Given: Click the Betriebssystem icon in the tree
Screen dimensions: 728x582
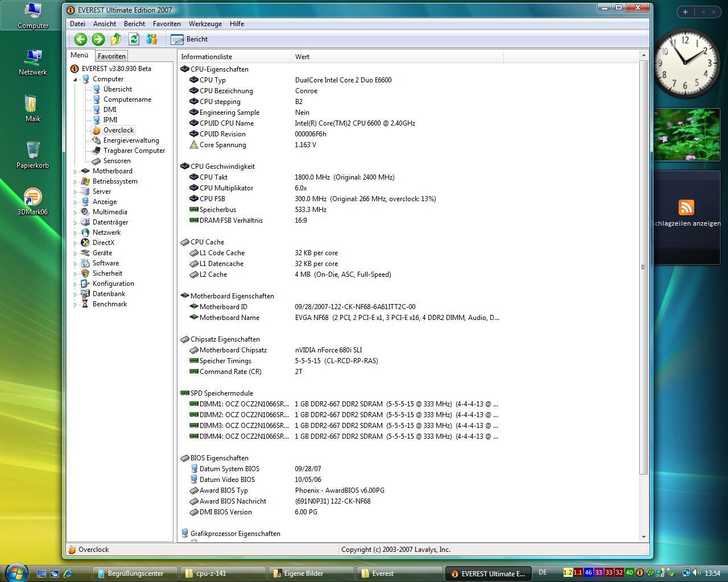Looking at the screenshot, I should (85, 181).
